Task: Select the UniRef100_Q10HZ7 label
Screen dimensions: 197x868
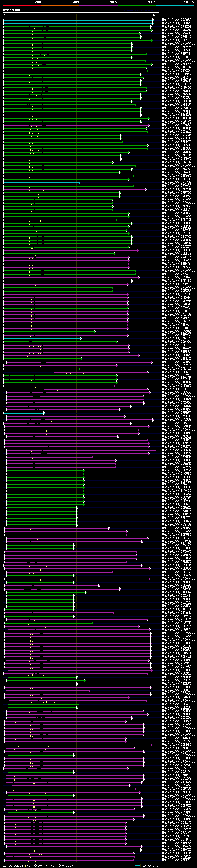Action: tap(177, 108)
